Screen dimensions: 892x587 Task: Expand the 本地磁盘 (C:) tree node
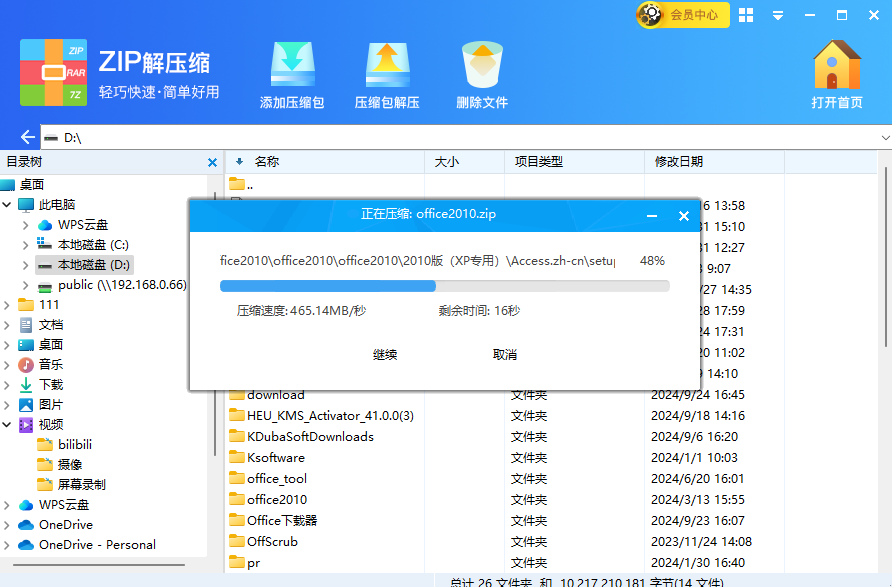click(x=25, y=245)
